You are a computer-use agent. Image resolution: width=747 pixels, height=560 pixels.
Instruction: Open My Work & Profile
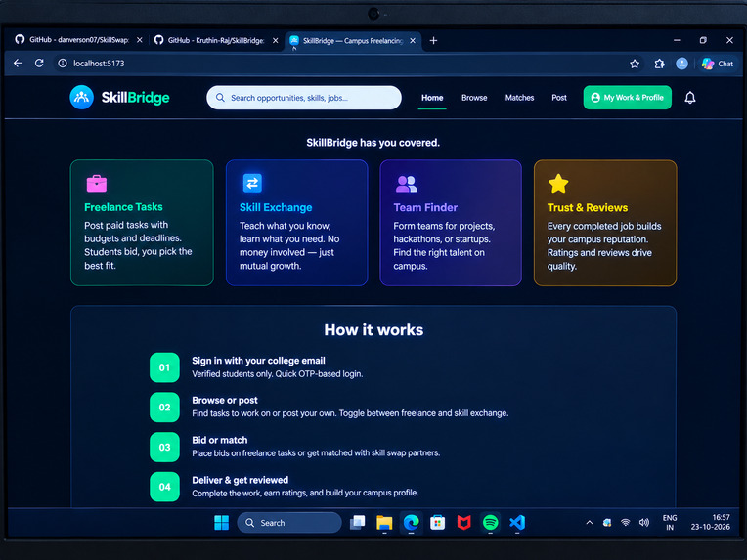coord(628,98)
